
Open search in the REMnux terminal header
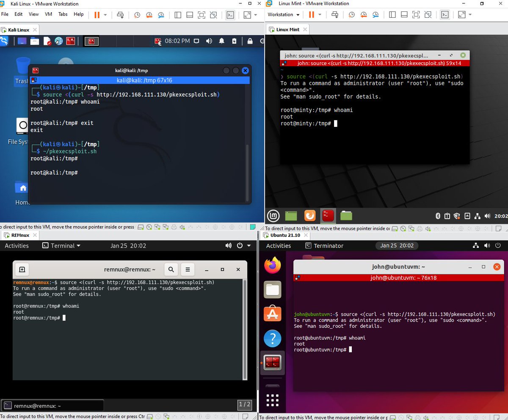pyautogui.click(x=171, y=269)
